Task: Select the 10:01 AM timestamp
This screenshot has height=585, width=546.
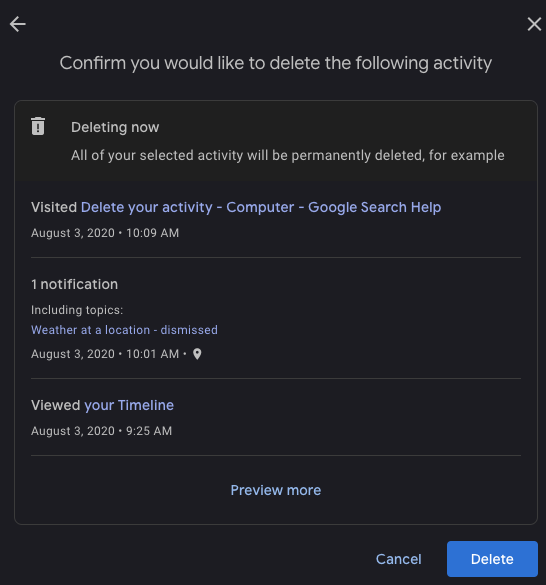Action: (152, 354)
